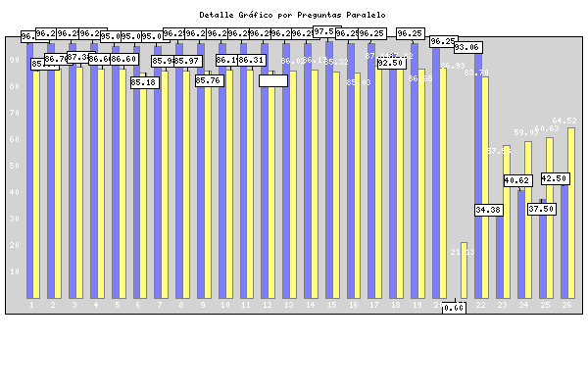Select the y-axis label 70
588x392 pixels.
[x=15, y=113]
